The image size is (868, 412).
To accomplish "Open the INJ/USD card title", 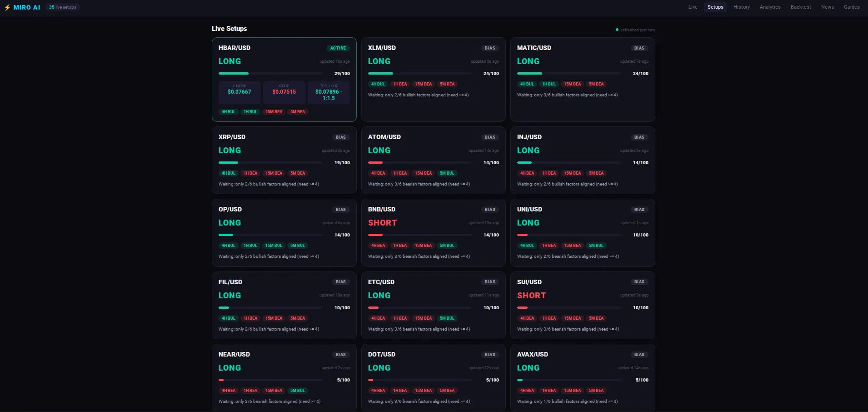I will click(529, 137).
